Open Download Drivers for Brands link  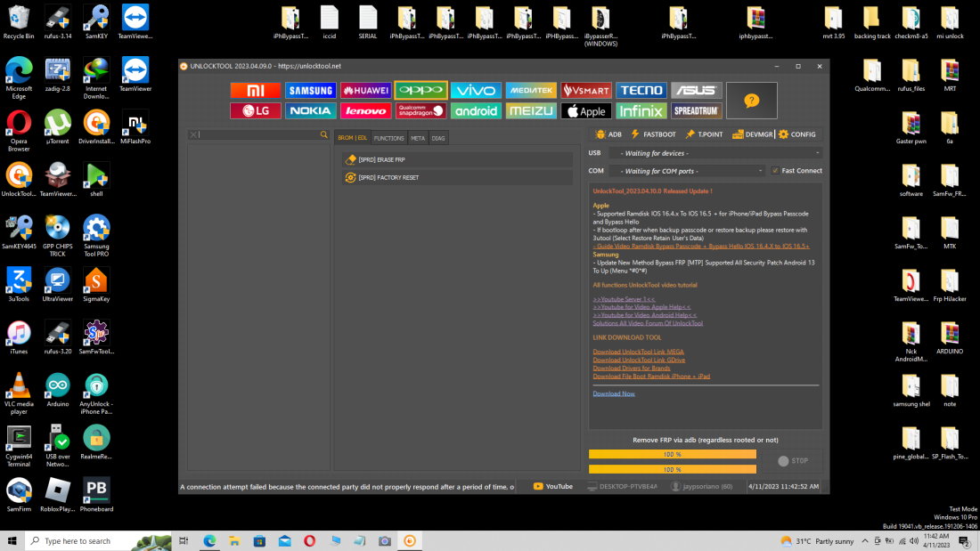coord(632,368)
